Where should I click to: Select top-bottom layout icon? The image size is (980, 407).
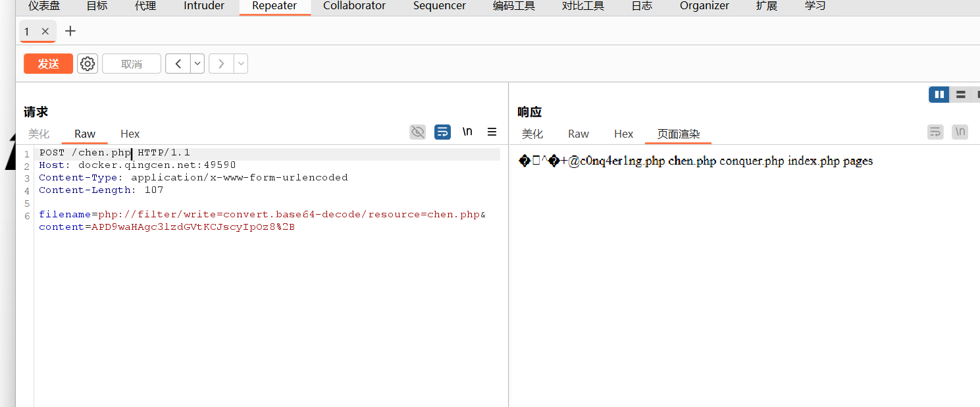(961, 95)
